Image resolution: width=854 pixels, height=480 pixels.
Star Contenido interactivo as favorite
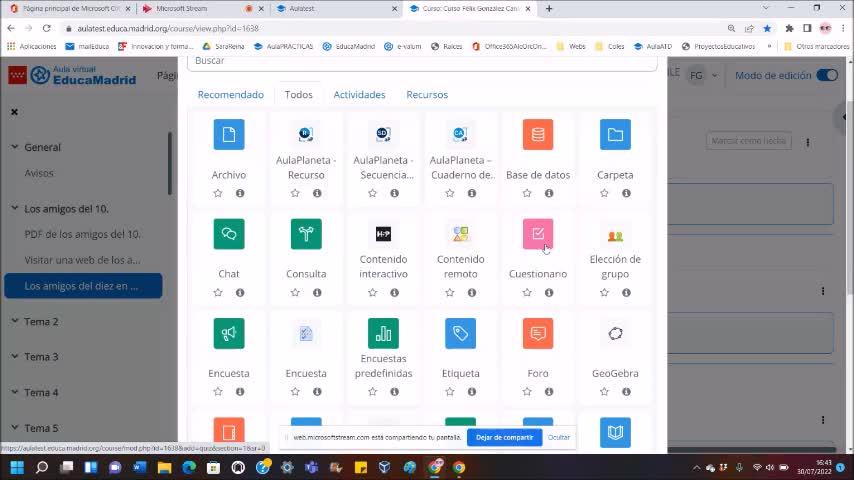(373, 293)
